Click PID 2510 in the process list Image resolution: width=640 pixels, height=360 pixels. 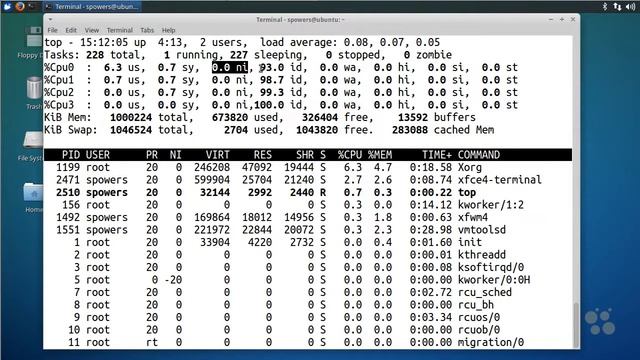pyautogui.click(x=68, y=193)
